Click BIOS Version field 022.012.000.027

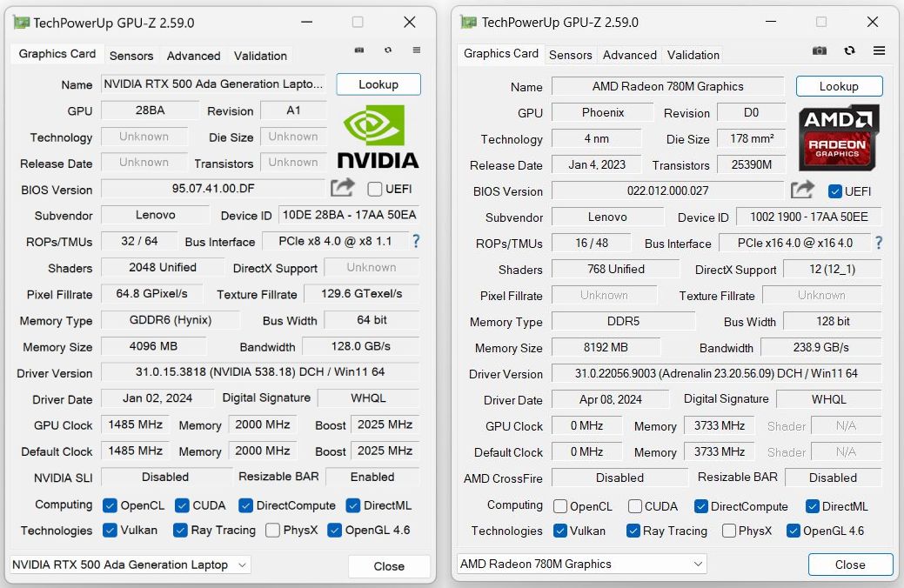click(x=667, y=190)
